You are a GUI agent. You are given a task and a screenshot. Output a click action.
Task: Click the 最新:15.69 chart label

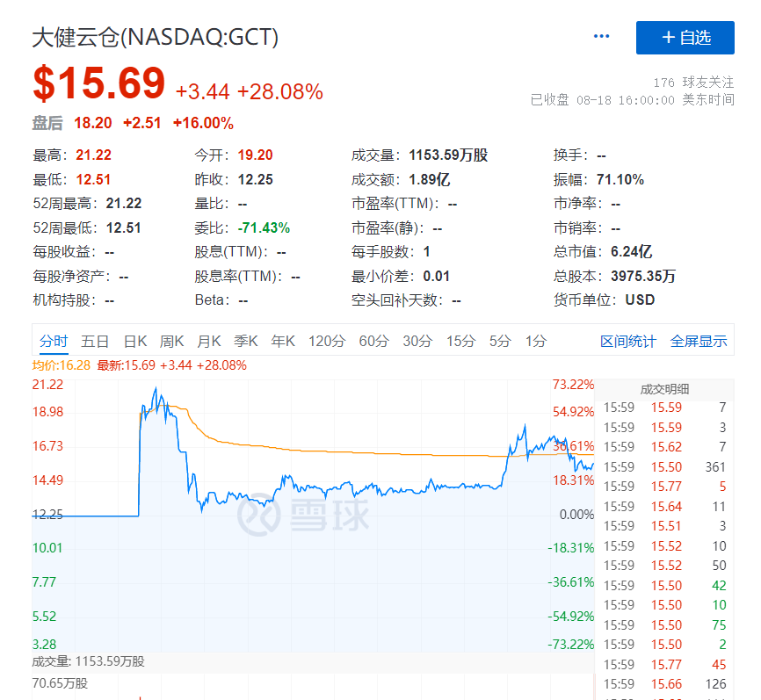(x=127, y=365)
